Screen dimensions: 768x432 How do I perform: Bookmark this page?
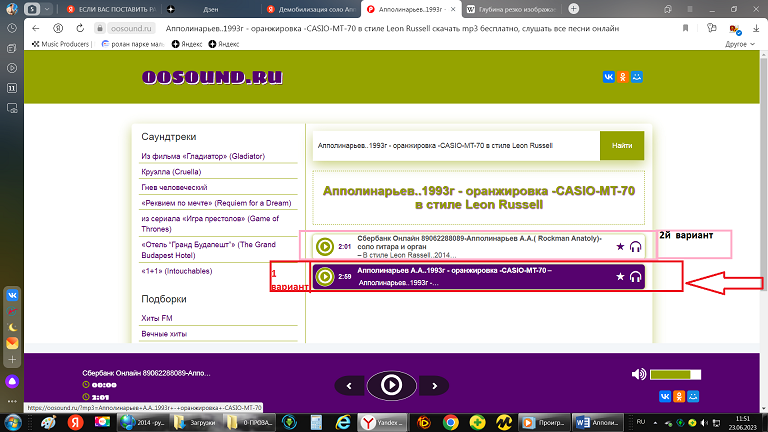685,28
